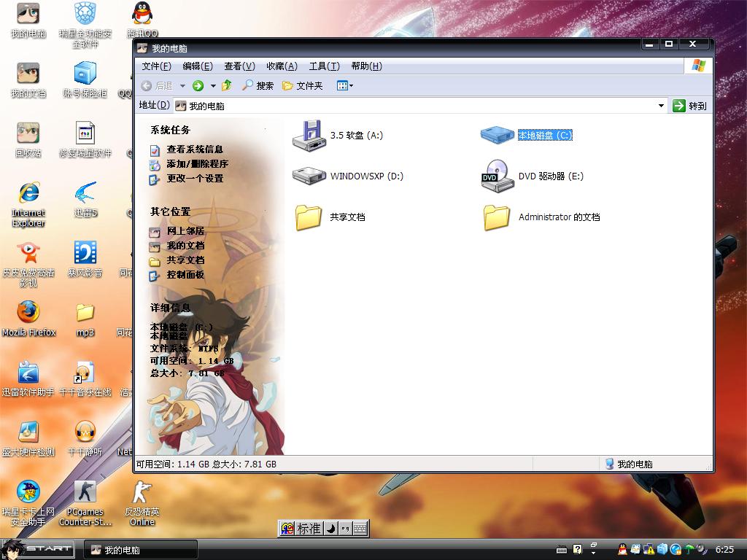Click the mp3 folder on the desktop
This screenshot has width=747, height=560.
(x=85, y=319)
